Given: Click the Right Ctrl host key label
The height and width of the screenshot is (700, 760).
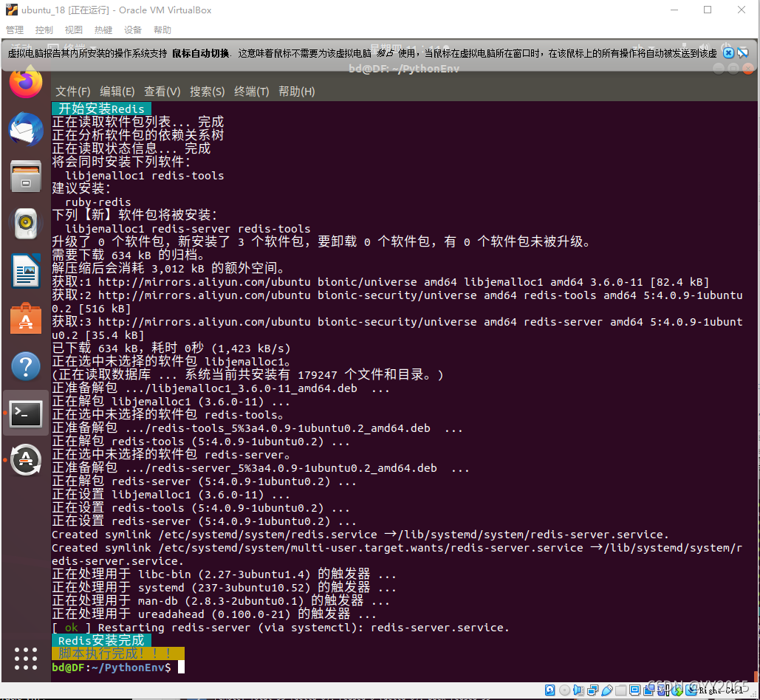Looking at the screenshot, I should pyautogui.click(x=721, y=690).
